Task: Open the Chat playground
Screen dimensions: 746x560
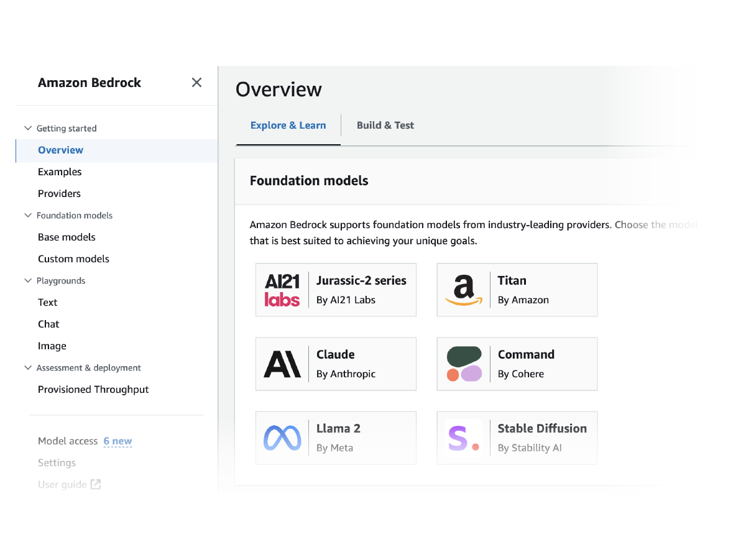Action: [x=48, y=324]
